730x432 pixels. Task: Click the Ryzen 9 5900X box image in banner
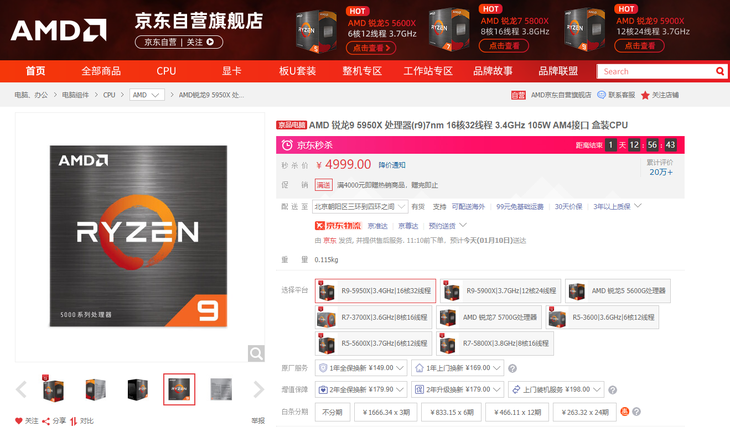coord(585,29)
